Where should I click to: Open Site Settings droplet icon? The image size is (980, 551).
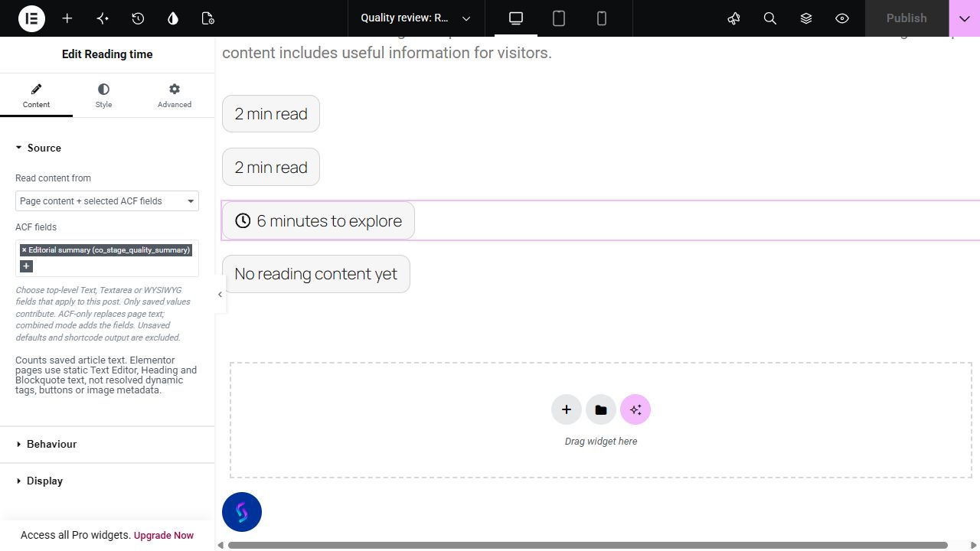click(x=173, y=18)
